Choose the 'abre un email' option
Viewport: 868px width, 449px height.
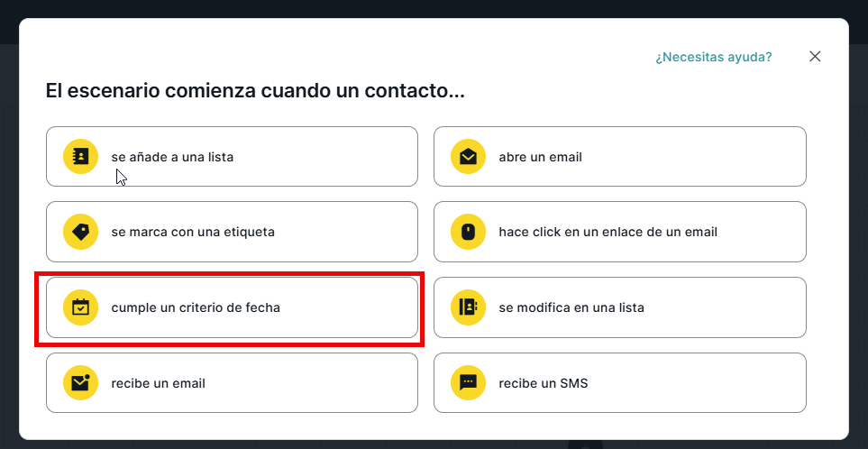click(540, 157)
